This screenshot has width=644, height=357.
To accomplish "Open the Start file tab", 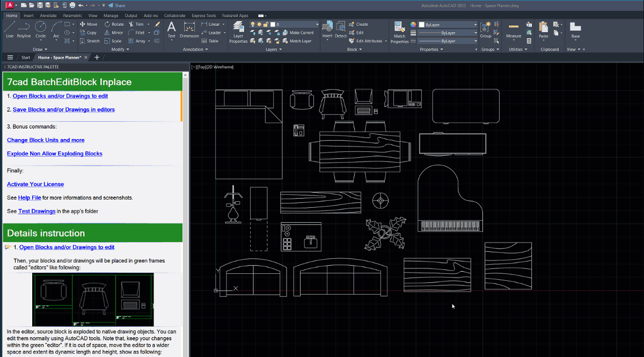I will [x=26, y=57].
